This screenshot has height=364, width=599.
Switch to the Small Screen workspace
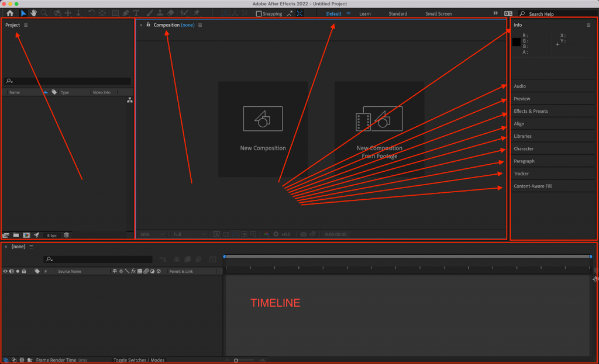[438, 13]
